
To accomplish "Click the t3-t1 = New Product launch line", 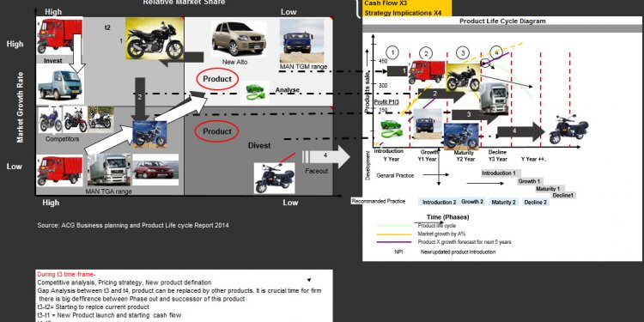I will click(x=109, y=315).
